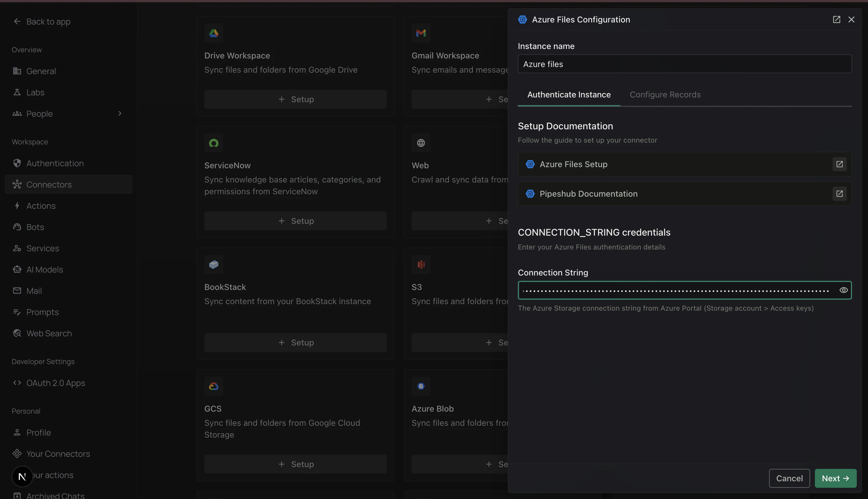The height and width of the screenshot is (499, 868).
Task: Click the Web connector globe icon
Action: [421, 143]
